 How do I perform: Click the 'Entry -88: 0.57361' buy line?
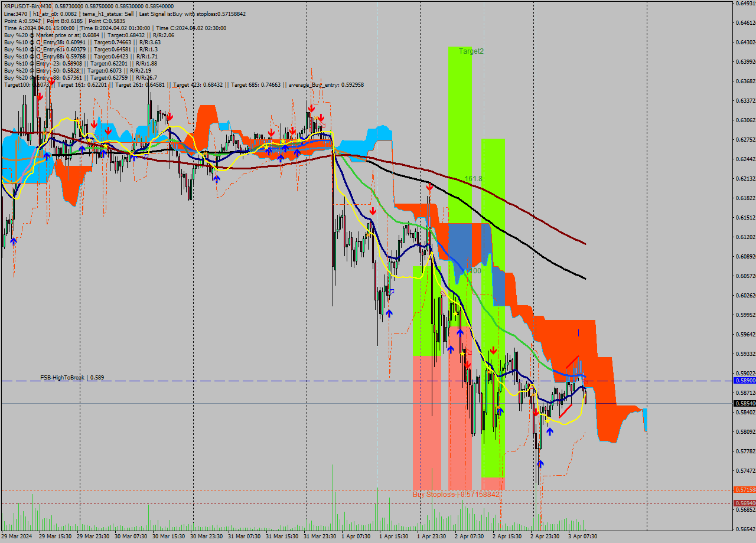point(80,77)
